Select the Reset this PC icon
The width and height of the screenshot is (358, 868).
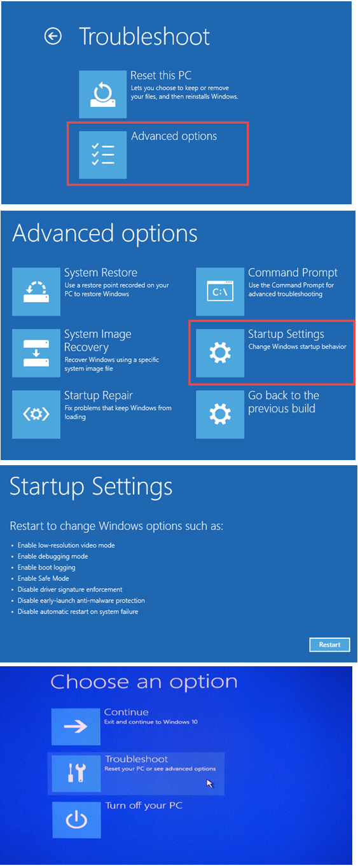click(102, 94)
